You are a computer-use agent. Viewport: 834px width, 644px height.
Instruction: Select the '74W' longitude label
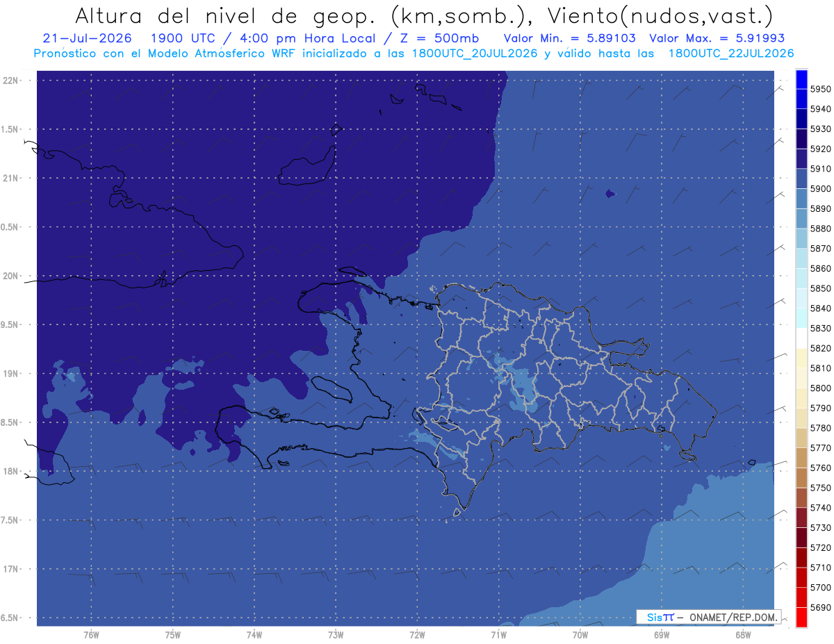point(254,636)
